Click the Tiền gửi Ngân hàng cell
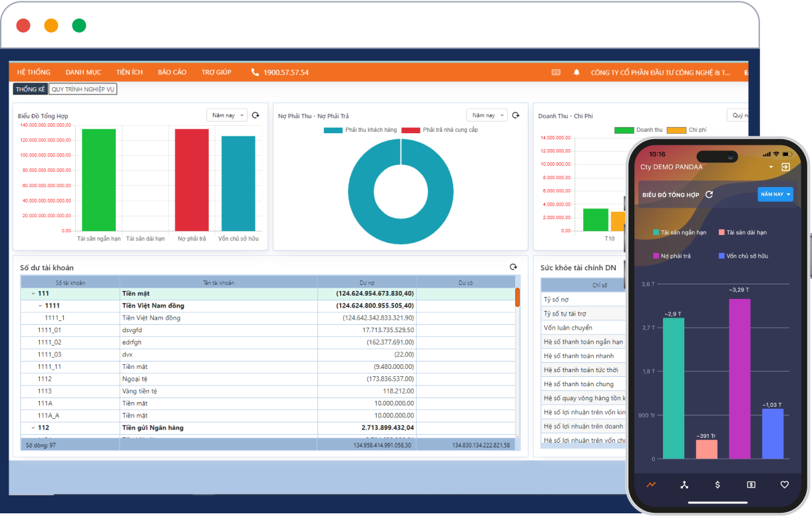The height and width of the screenshot is (516, 812). coord(218,427)
